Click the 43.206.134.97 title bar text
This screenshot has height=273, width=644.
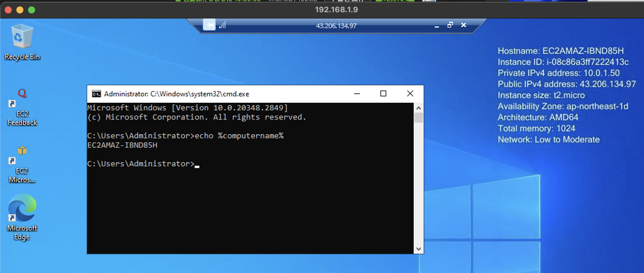[336, 26]
